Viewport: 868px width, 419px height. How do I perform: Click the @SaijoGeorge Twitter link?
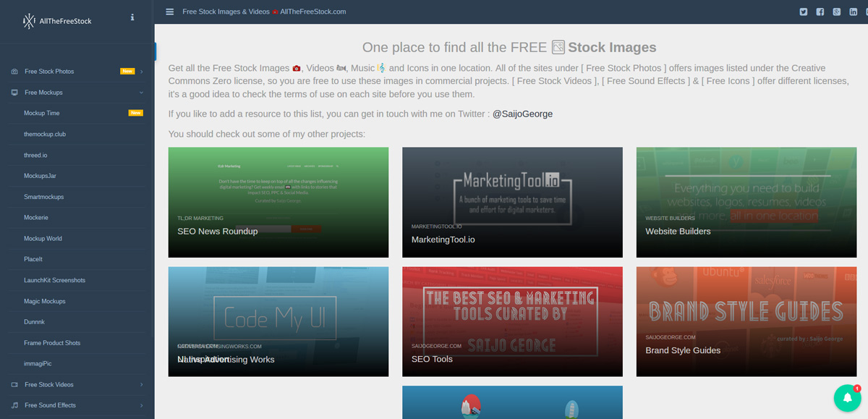point(522,114)
